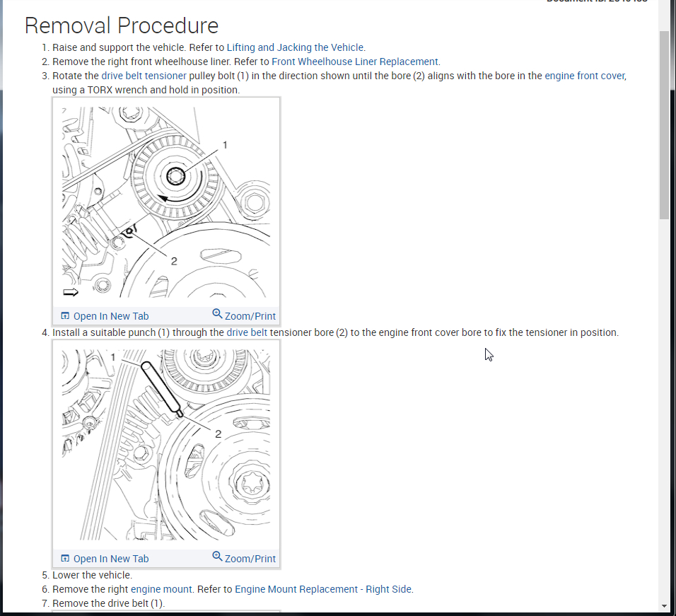Click the tensioner pulley bolt diagram image
This screenshot has width=676, height=616.
coord(166,202)
